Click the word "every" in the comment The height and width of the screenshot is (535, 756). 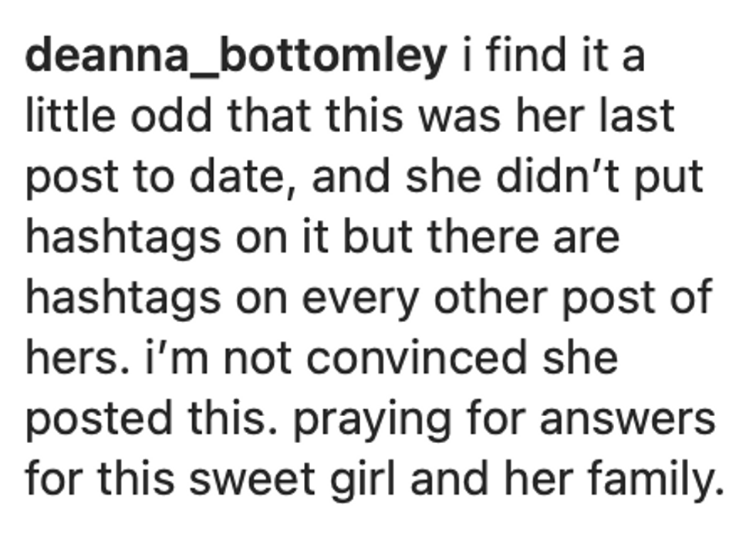[x=361, y=300]
